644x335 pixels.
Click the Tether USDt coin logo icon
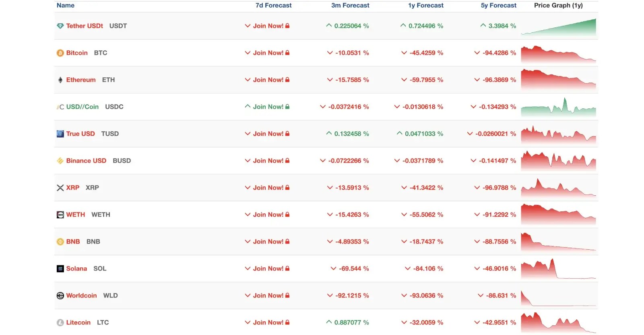click(60, 26)
